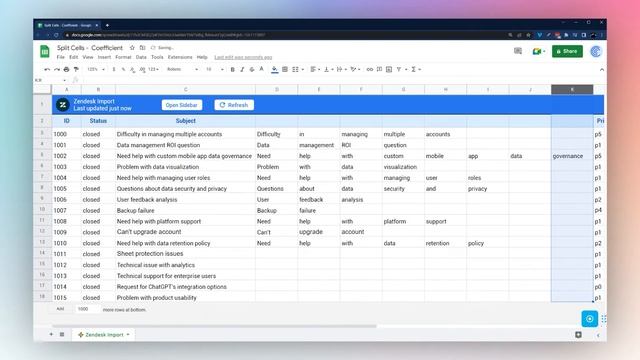
Task: Open the text wrapping dropdown
Action: 341,69
